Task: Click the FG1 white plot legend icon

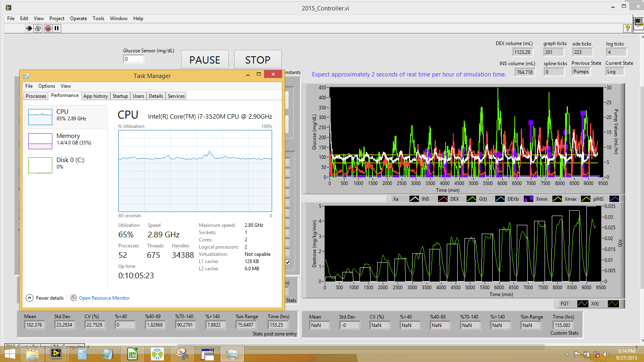Action: (583, 304)
